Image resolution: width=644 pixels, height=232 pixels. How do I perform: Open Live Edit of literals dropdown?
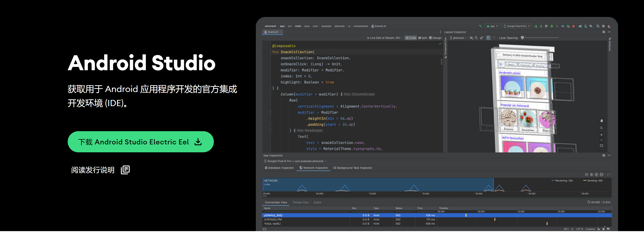(x=384, y=38)
